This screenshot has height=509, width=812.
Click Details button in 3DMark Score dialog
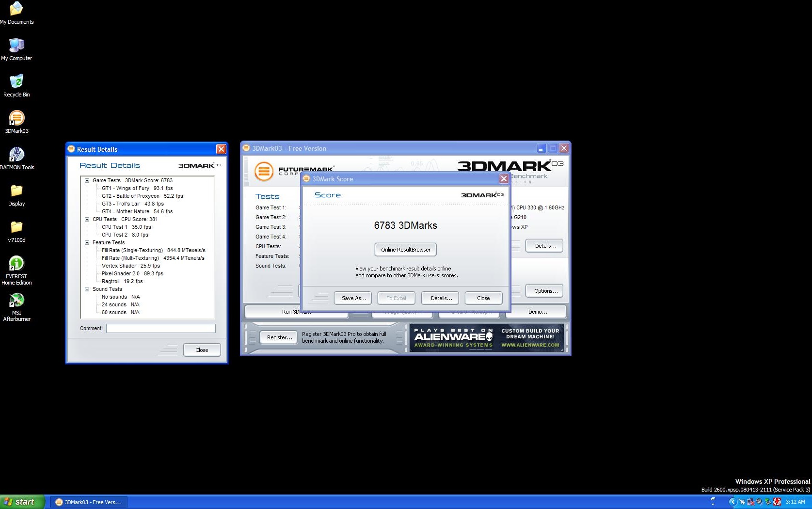click(x=441, y=298)
